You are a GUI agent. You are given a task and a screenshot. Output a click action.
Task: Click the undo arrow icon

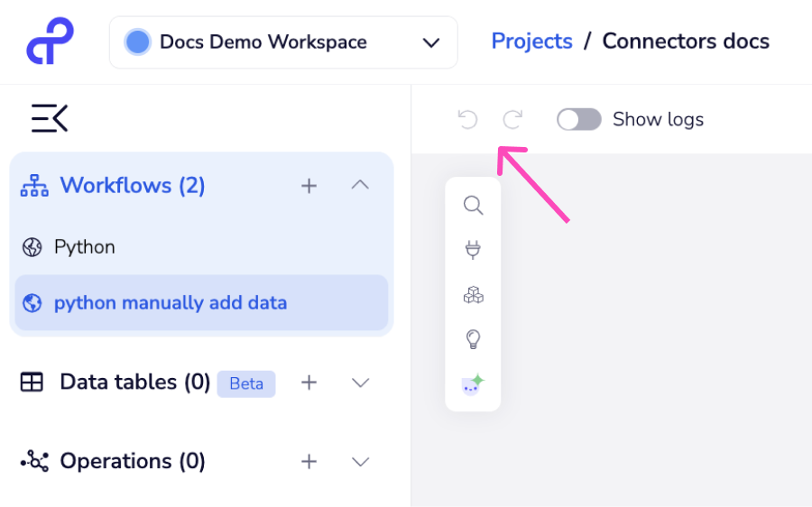point(467,119)
